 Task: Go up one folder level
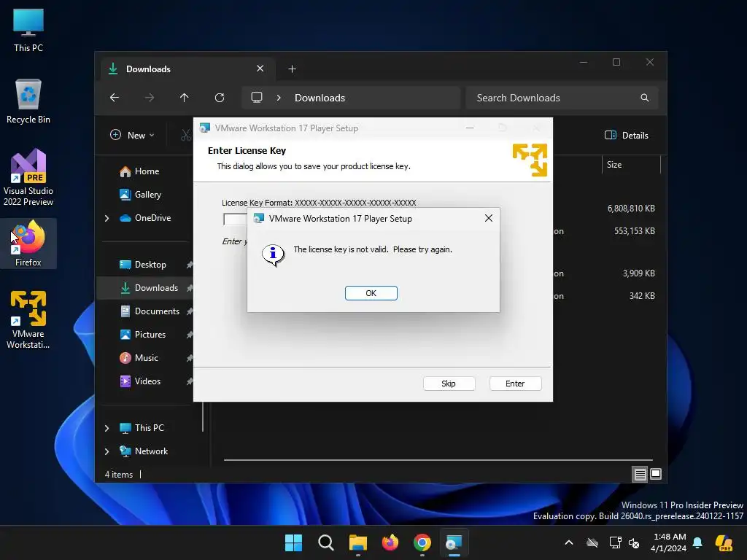185,98
